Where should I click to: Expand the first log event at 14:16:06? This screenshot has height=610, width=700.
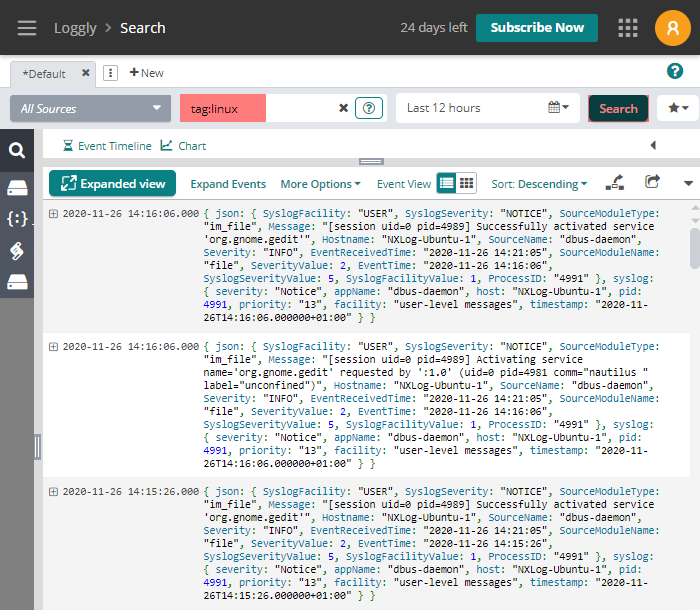pos(53,214)
